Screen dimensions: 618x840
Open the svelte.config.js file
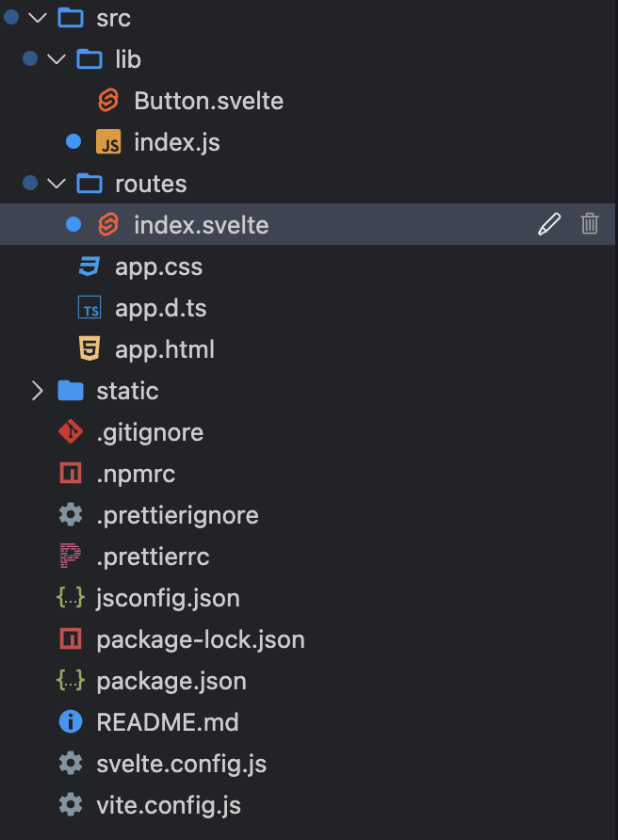[x=182, y=765]
